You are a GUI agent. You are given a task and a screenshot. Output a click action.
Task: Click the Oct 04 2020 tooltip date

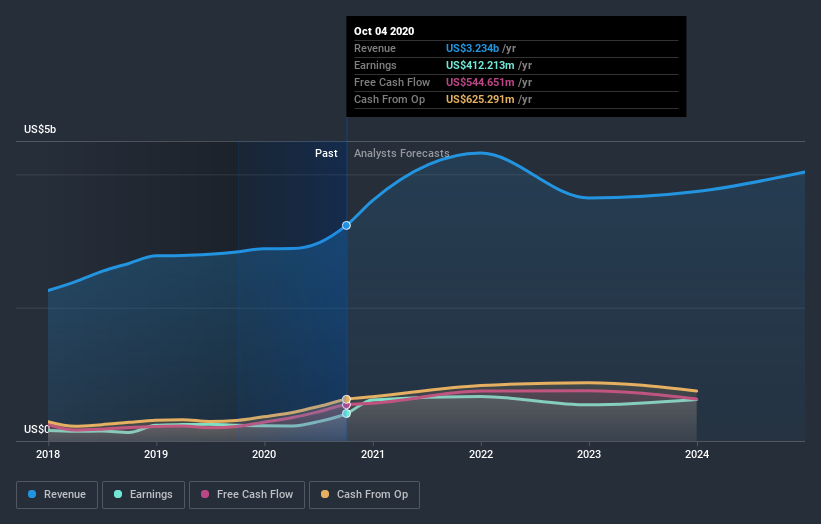click(384, 31)
